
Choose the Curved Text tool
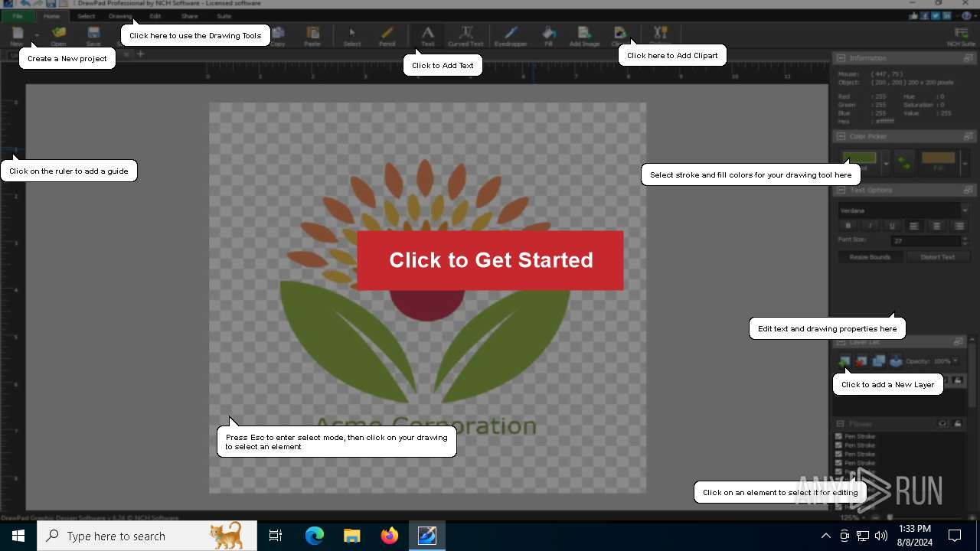click(x=465, y=35)
